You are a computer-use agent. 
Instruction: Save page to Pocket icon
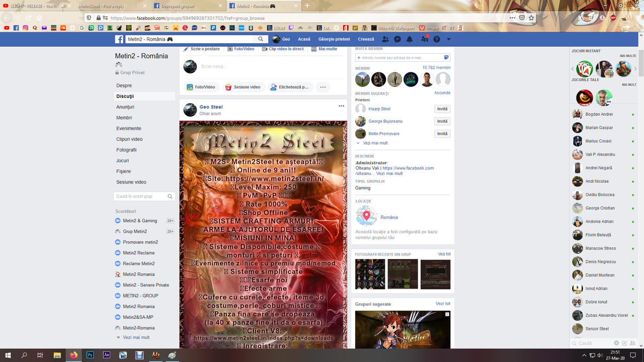(522, 18)
